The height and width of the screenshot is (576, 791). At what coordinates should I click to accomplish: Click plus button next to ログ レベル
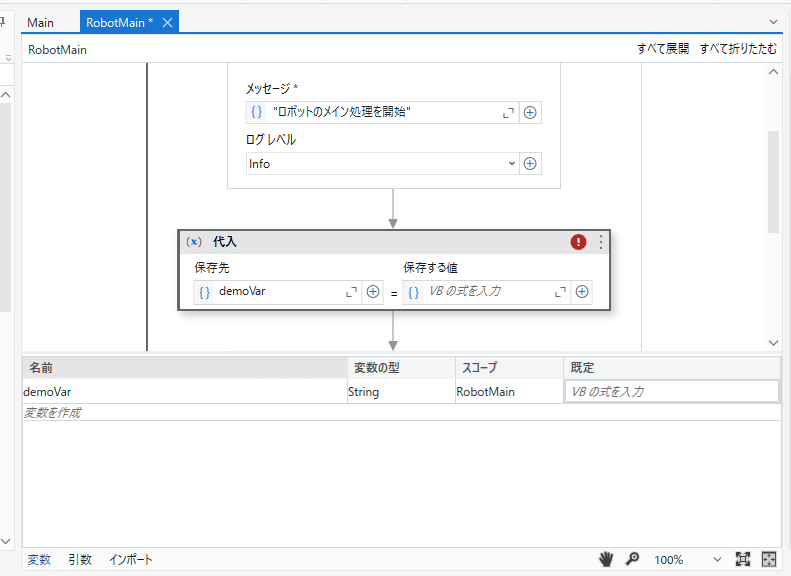point(530,163)
